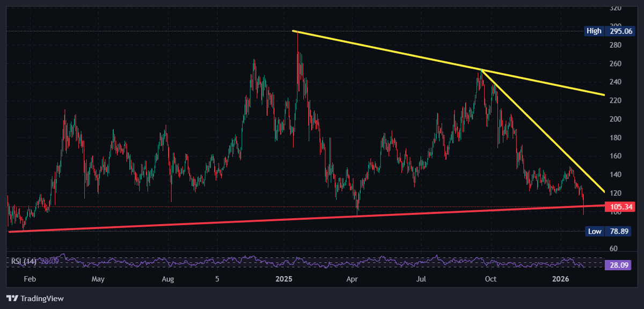Image resolution: width=644 pixels, height=309 pixels.
Task: Click the red 105.34 current price tag
Action: (619, 207)
